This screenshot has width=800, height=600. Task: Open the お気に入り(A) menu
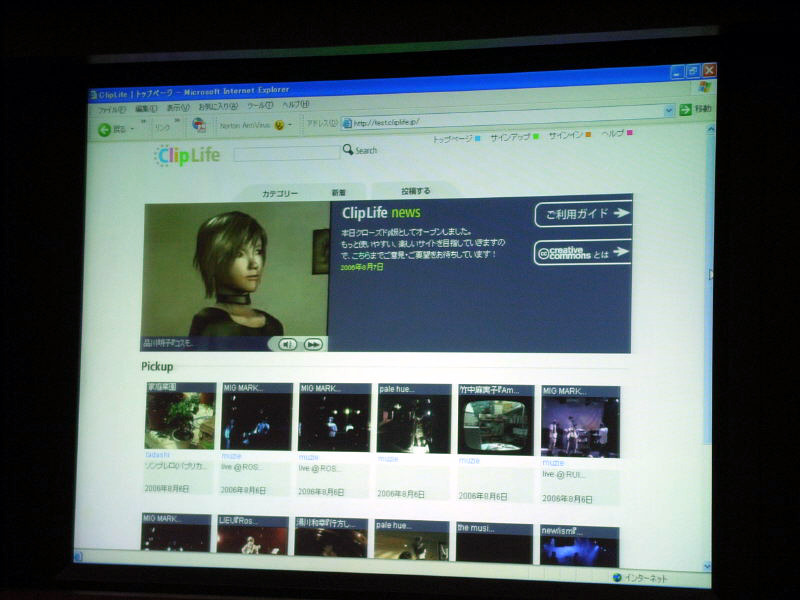[x=217, y=106]
